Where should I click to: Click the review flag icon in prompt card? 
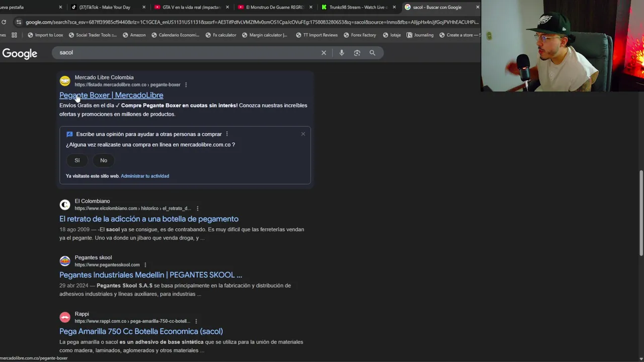coord(69,134)
